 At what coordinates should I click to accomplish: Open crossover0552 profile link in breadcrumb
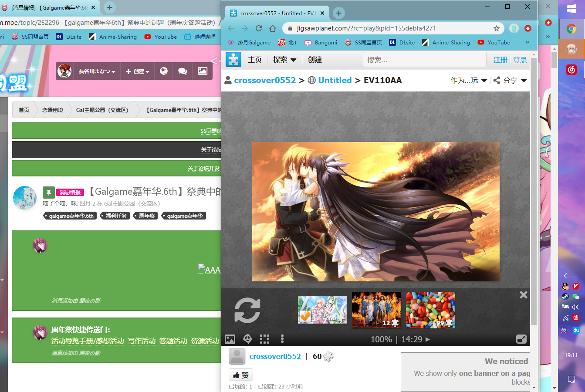[x=265, y=80]
